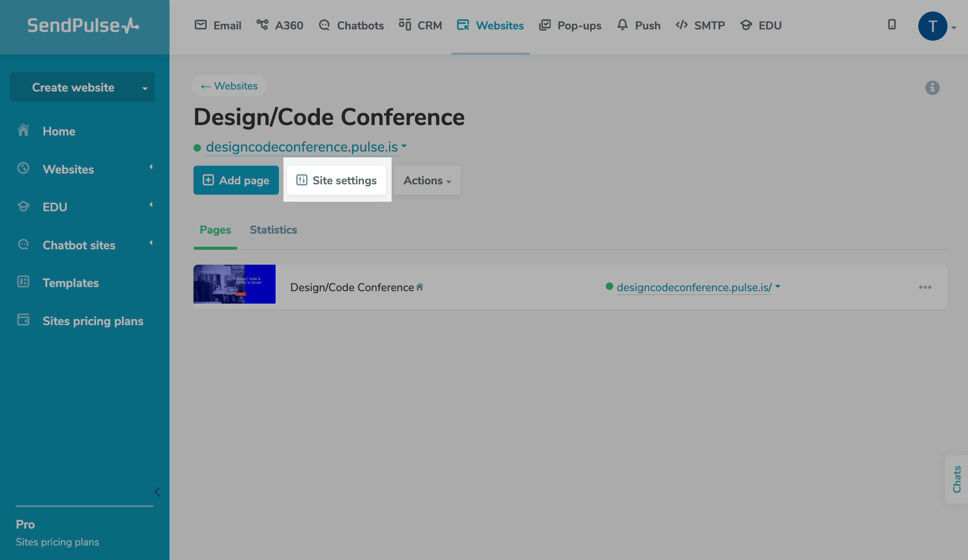Open the page URL designcodeconference.pulse.is/ dropdown

click(778, 287)
